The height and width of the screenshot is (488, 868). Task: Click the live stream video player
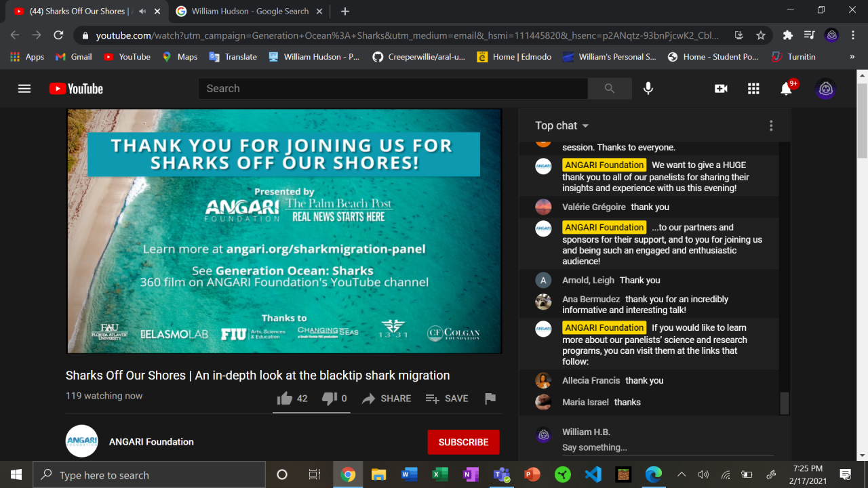(284, 231)
